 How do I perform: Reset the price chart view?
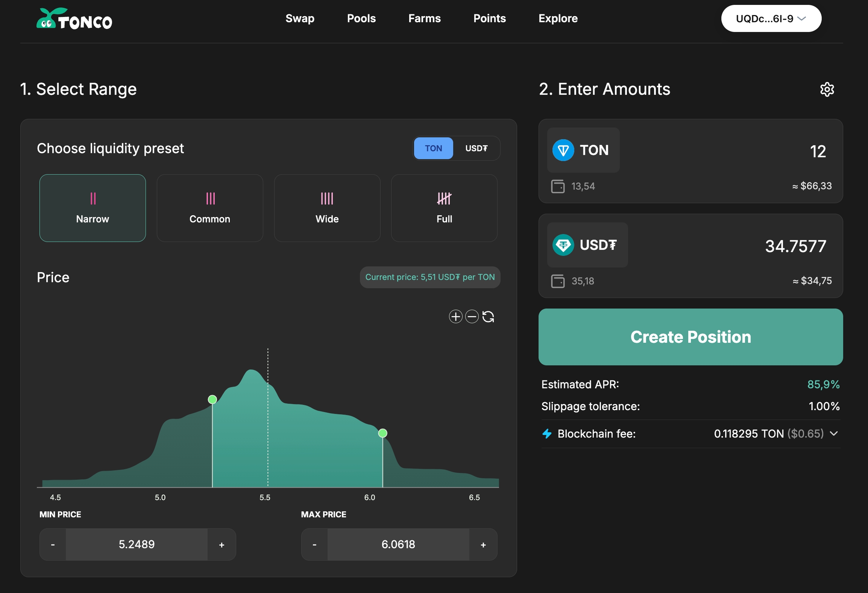pyautogui.click(x=489, y=316)
